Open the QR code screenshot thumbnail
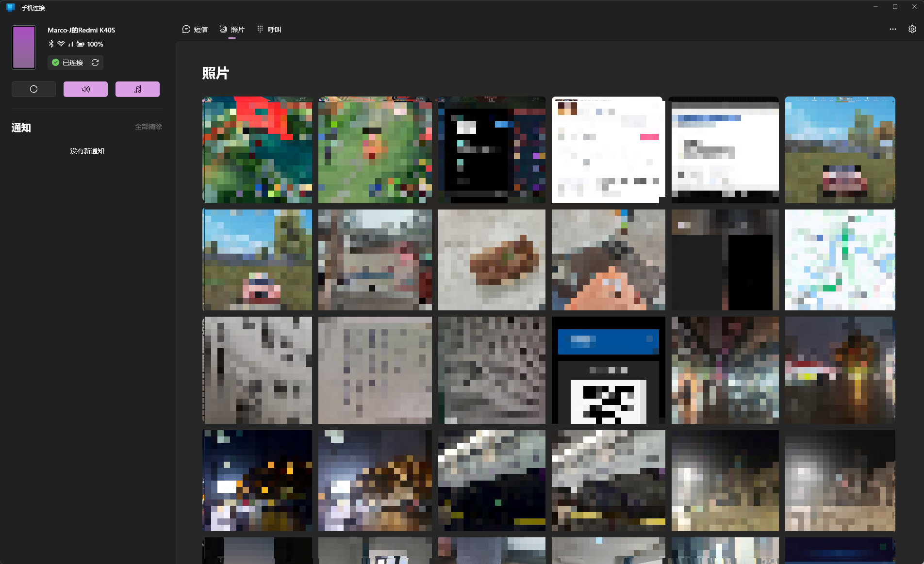The image size is (924, 564). coord(609,370)
